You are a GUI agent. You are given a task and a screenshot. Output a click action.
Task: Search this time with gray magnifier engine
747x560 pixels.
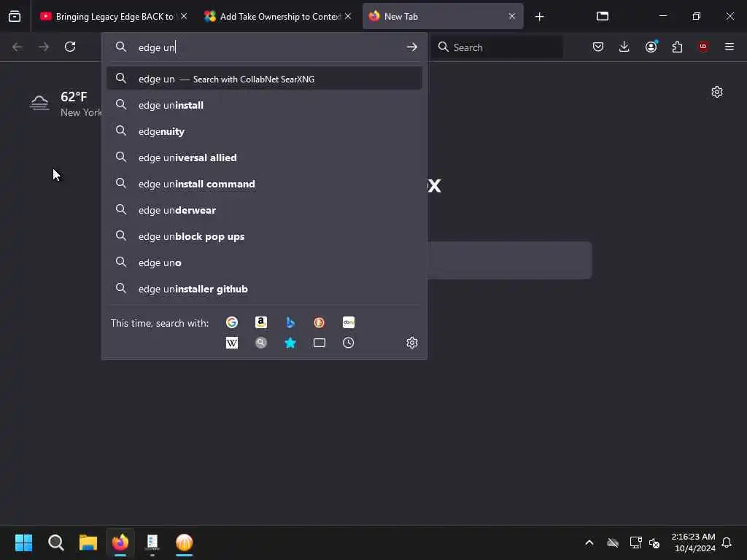click(261, 343)
